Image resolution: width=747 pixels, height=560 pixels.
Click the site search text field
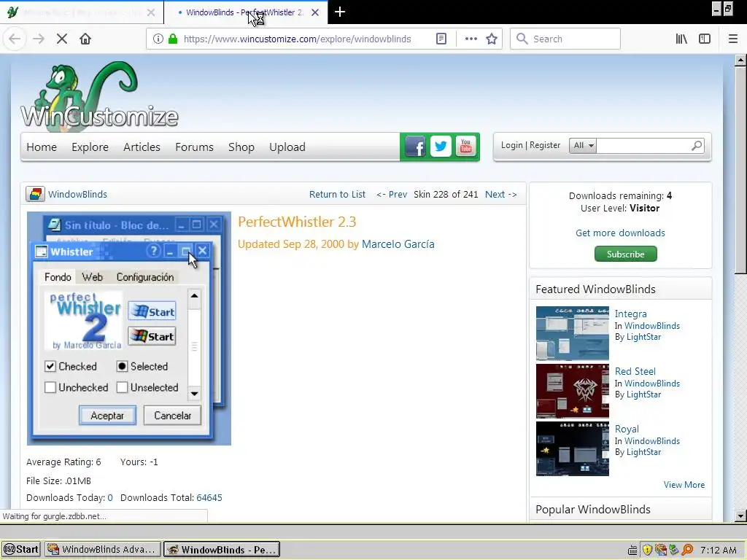pos(643,145)
